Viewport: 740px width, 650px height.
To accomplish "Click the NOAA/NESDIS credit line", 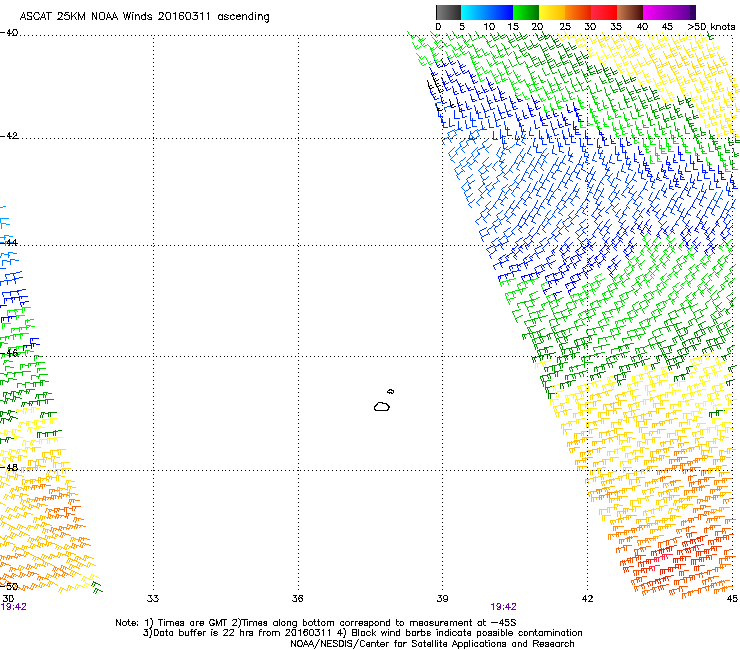I will tap(432, 644).
